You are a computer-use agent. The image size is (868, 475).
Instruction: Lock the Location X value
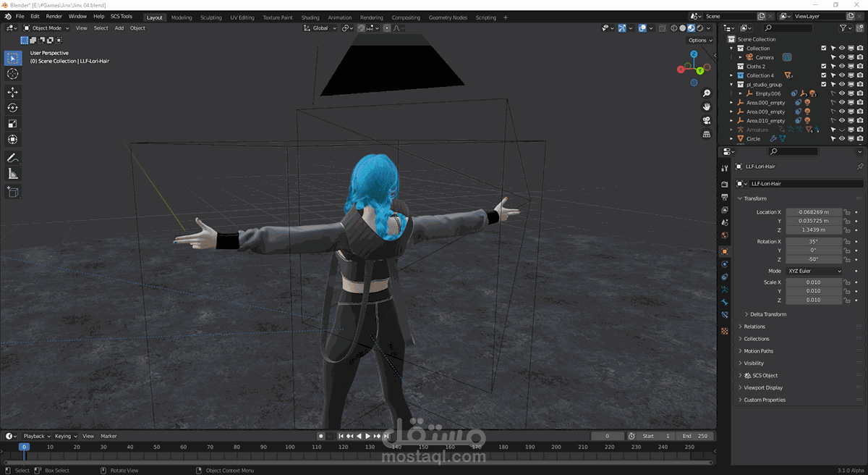[x=847, y=212]
